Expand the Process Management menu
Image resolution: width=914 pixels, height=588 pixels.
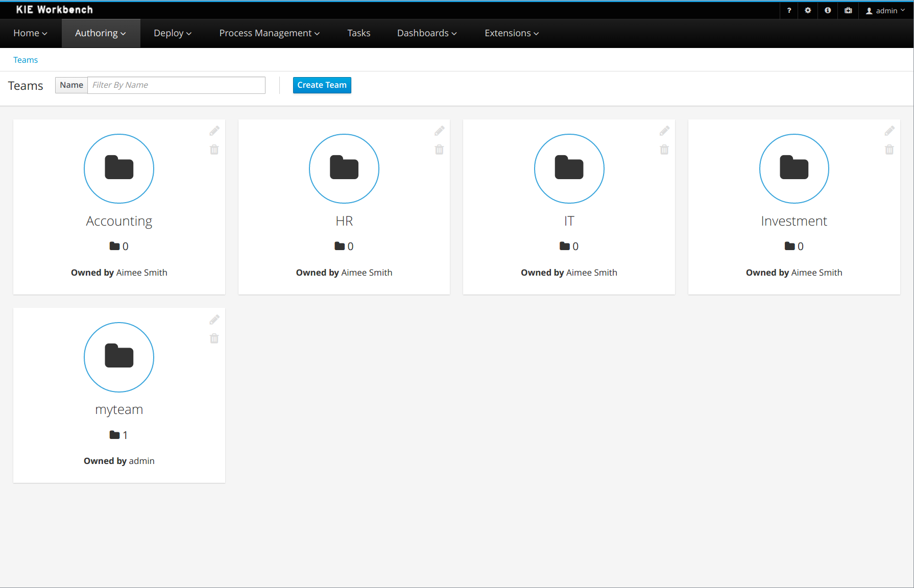(269, 33)
